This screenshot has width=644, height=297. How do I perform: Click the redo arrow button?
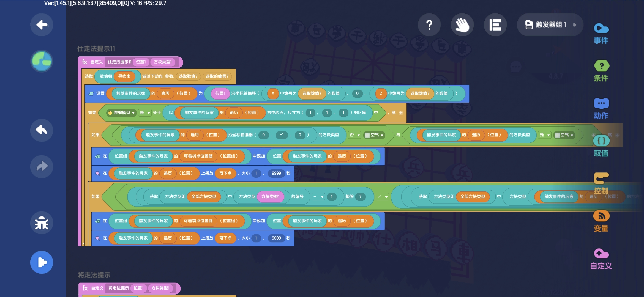point(42,166)
